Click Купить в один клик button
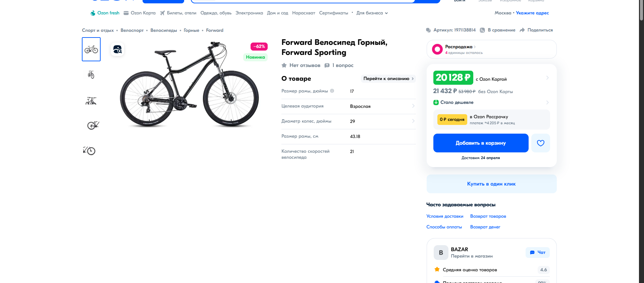Image resolution: width=644 pixels, height=283 pixels. (491, 184)
